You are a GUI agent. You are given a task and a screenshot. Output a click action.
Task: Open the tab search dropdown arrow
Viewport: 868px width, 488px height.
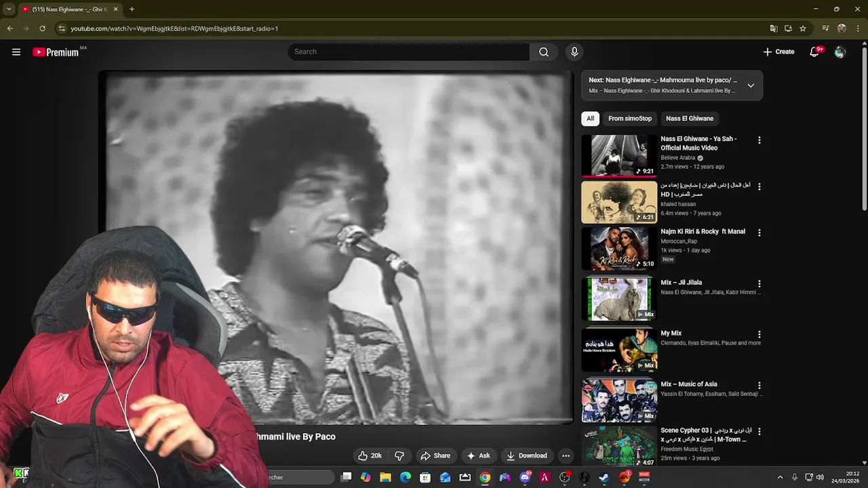tap(9, 9)
